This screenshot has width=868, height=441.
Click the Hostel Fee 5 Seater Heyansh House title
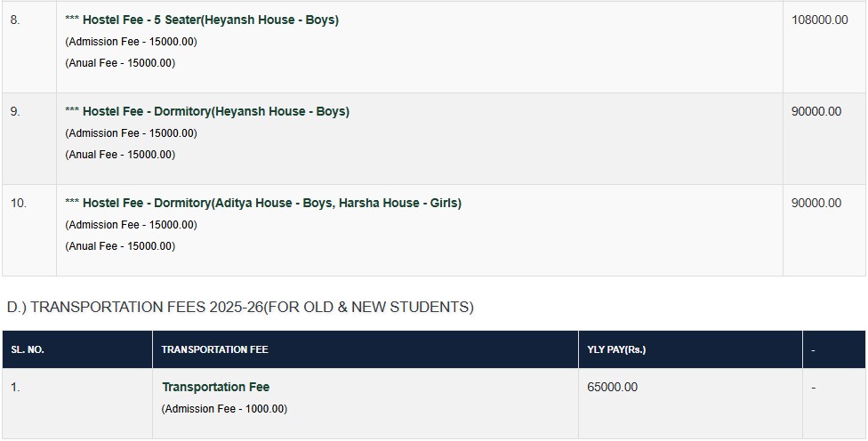pos(210,20)
